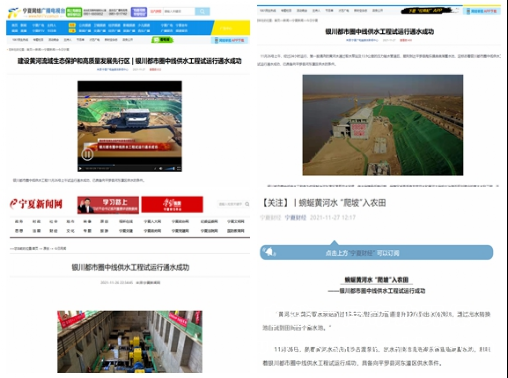Open the aerial photo of the riverside pump station
Image resolution: width=508 pixels, height=378 pixels.
point(383,125)
